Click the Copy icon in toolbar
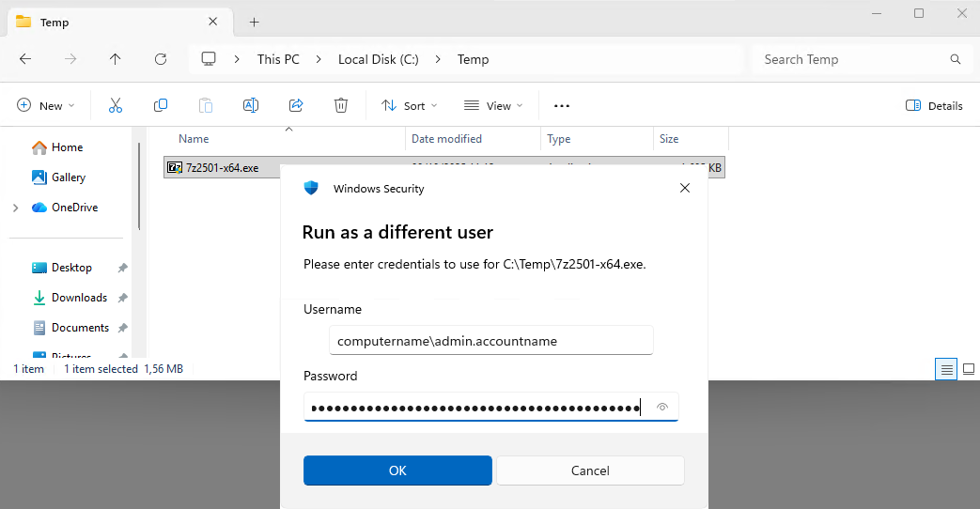The image size is (980, 509). pyautogui.click(x=161, y=105)
